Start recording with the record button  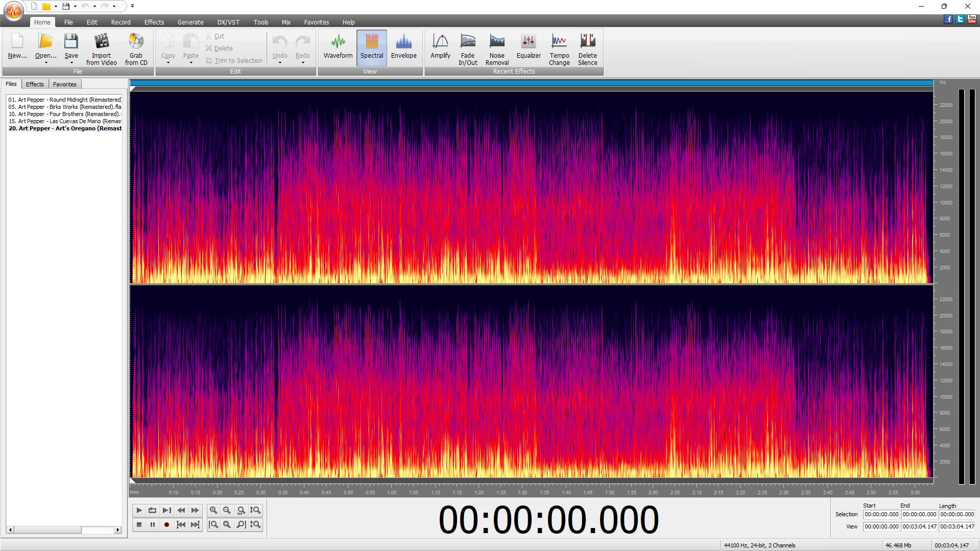[x=167, y=524]
